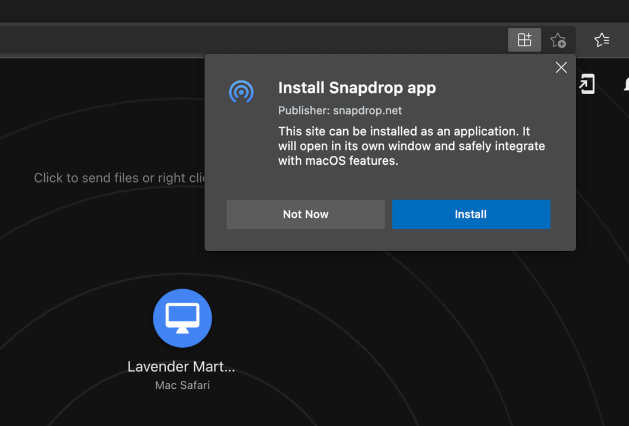Click the Install button
Viewport: 629px width, 426px height.
(x=471, y=214)
